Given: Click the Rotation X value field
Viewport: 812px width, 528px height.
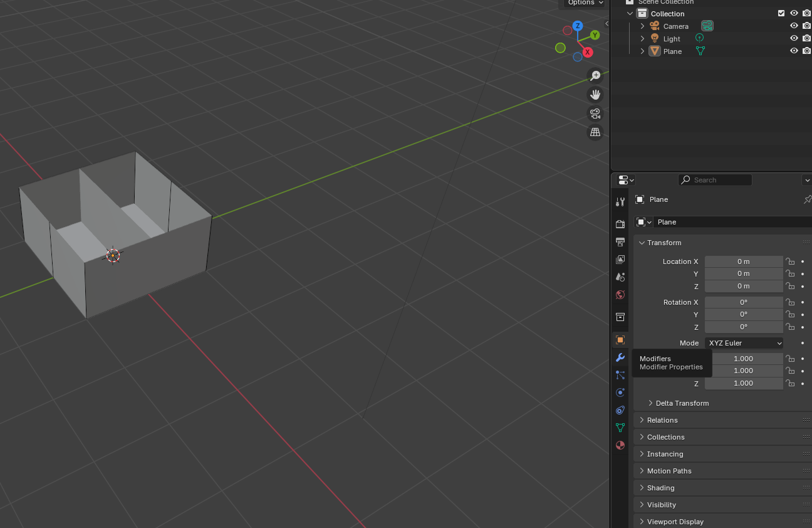Looking at the screenshot, I should 744,302.
